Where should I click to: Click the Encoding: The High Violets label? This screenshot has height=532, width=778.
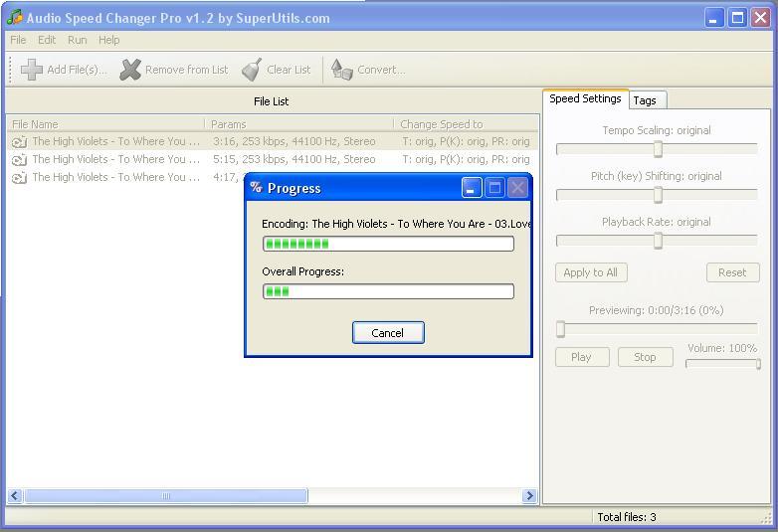396,224
